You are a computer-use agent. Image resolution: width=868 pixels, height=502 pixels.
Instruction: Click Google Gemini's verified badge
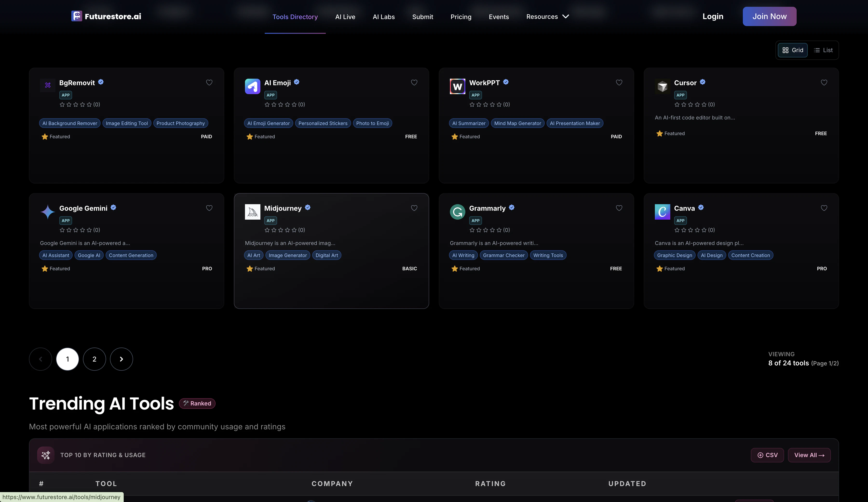coord(113,208)
